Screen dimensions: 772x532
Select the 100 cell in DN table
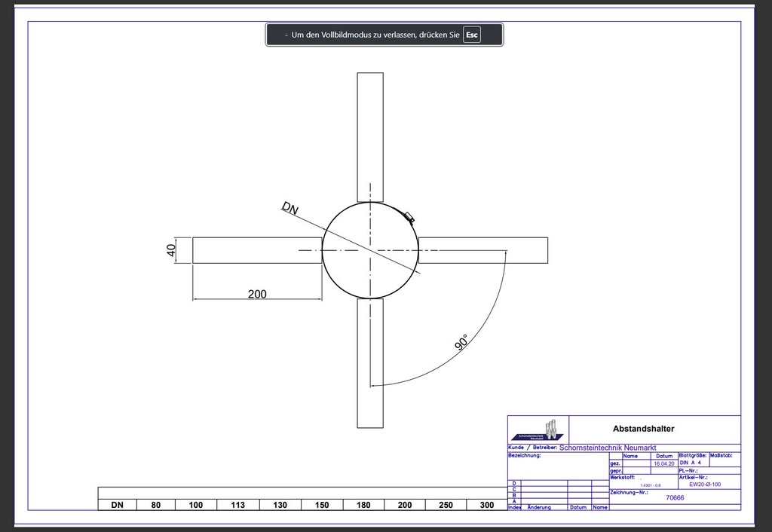(196, 505)
